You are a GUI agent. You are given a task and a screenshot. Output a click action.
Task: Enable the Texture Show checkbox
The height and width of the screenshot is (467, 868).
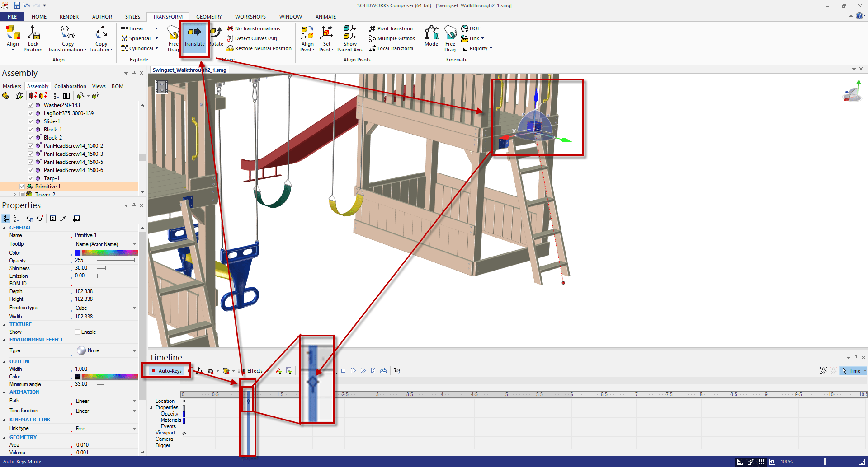click(x=78, y=332)
